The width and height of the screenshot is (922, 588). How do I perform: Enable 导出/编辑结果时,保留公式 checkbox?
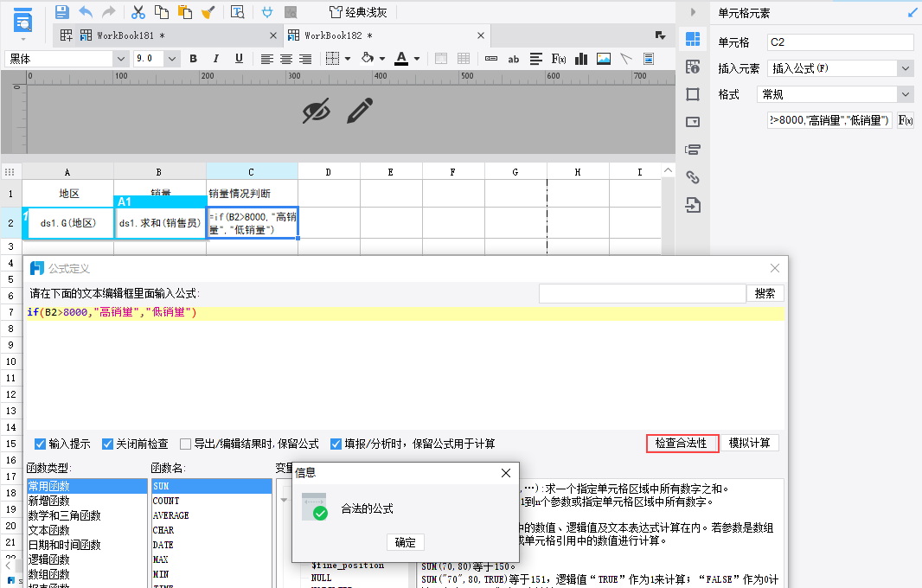185,444
